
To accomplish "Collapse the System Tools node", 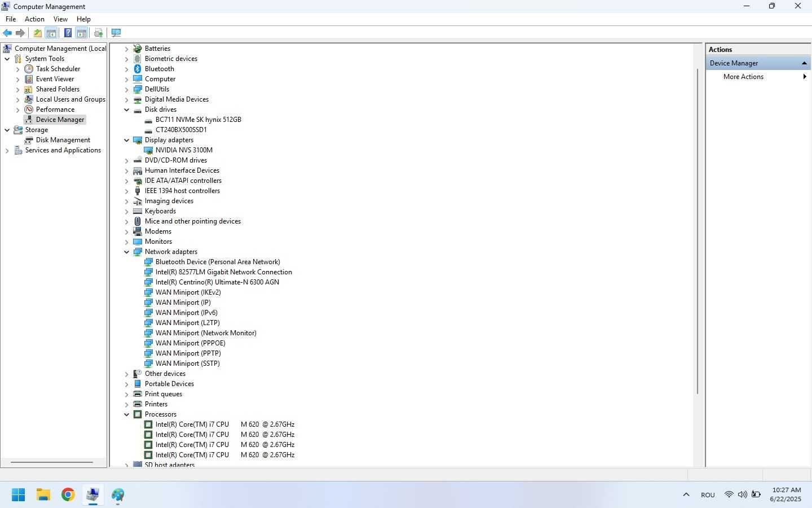I will (7, 59).
